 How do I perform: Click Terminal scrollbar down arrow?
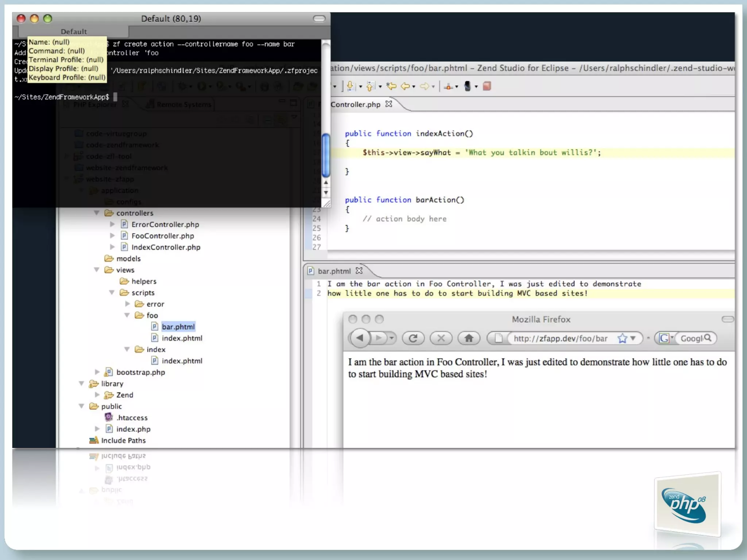click(326, 192)
